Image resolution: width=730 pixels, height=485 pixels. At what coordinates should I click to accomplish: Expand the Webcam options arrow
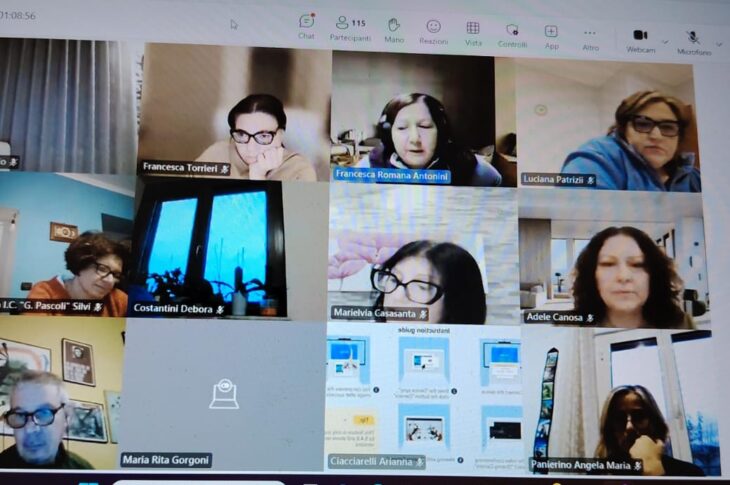pos(664,41)
